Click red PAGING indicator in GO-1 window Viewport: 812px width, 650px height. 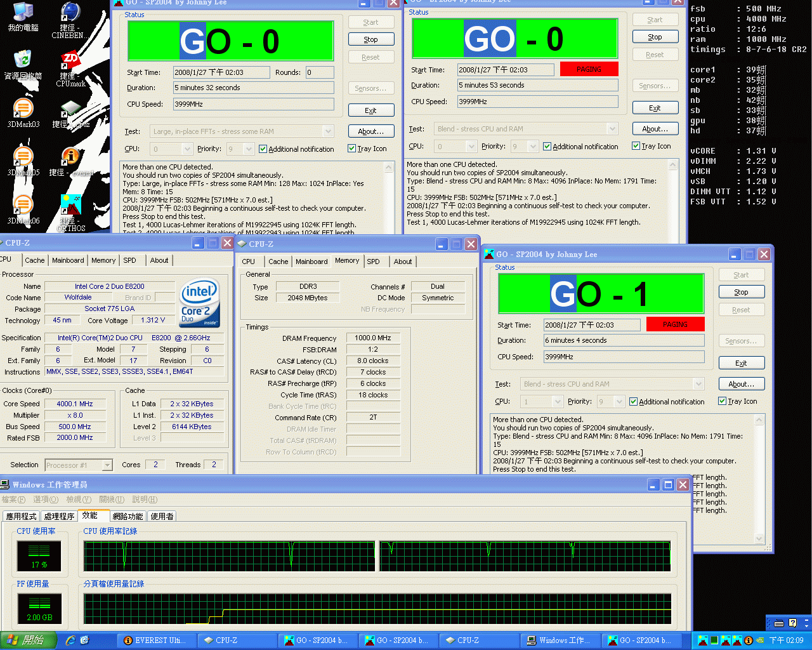[676, 324]
